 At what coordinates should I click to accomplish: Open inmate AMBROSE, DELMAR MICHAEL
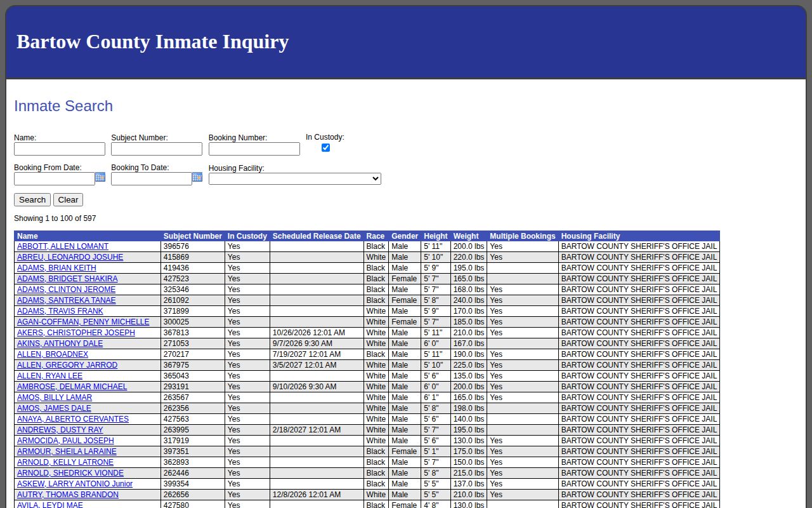[72, 387]
